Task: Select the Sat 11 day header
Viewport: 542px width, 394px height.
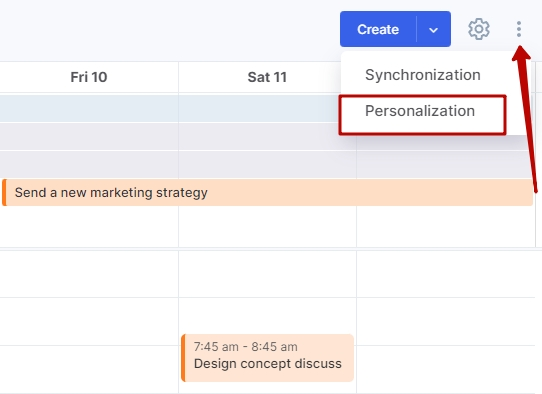Action: (x=267, y=77)
